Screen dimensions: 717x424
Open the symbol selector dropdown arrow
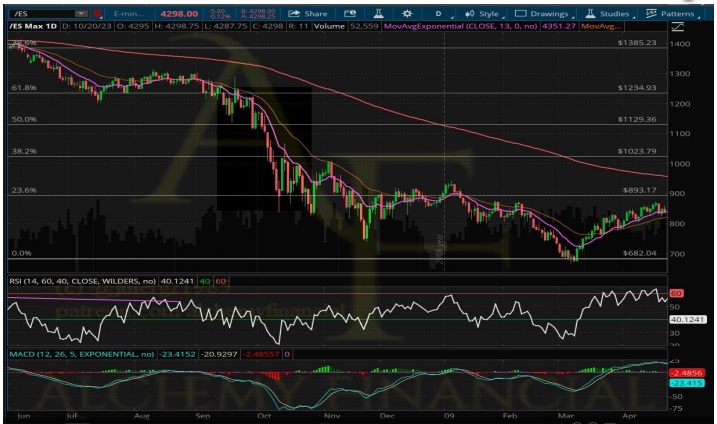click(x=81, y=14)
